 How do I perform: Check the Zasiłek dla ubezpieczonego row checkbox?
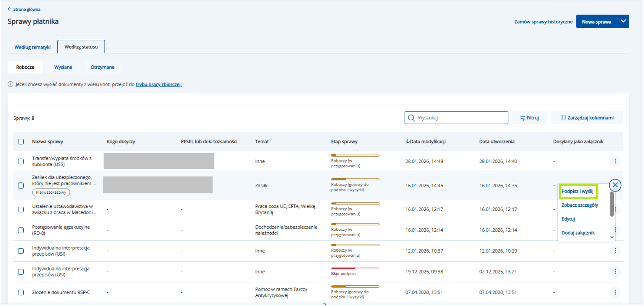coord(21,186)
